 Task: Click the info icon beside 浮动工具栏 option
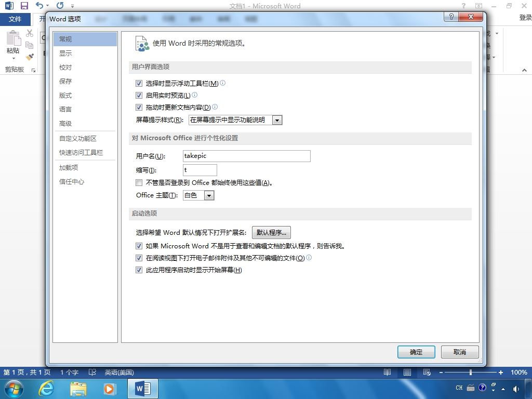click(222, 83)
